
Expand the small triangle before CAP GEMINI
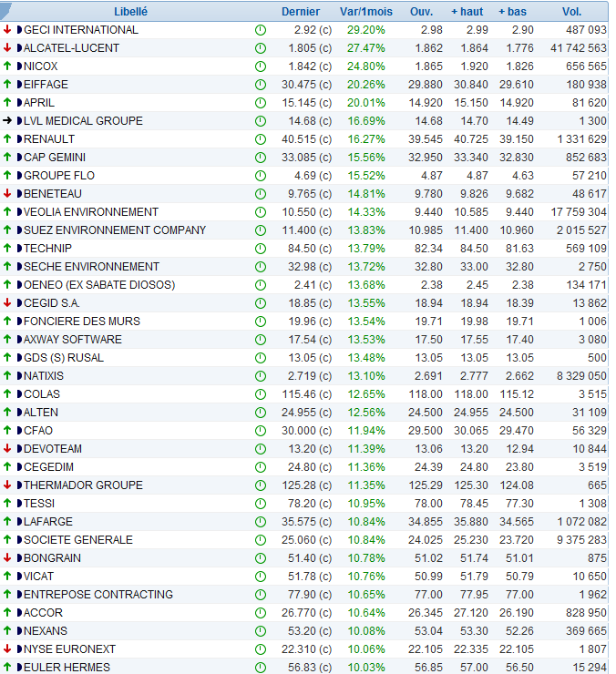point(19,158)
